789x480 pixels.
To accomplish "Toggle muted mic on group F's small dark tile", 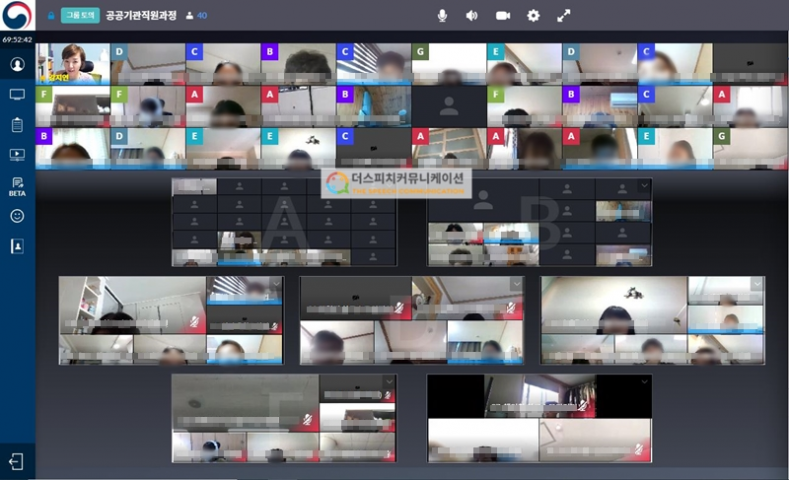I will [388, 396].
